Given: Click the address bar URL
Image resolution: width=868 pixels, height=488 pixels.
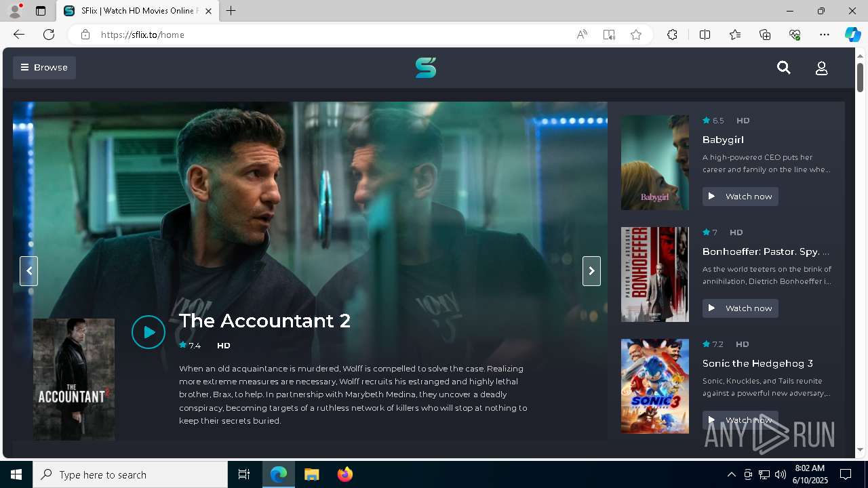Looking at the screenshot, I should 142,35.
